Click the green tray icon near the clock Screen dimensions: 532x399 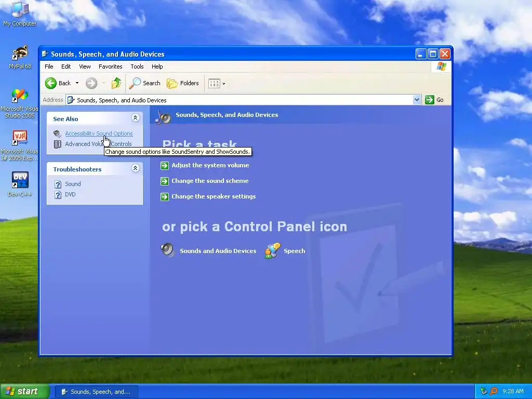[x=484, y=391]
